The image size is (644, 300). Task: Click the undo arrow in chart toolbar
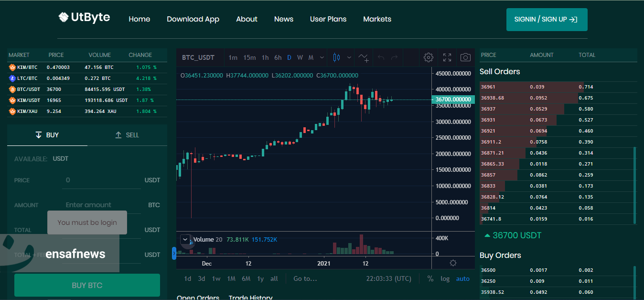tap(381, 57)
